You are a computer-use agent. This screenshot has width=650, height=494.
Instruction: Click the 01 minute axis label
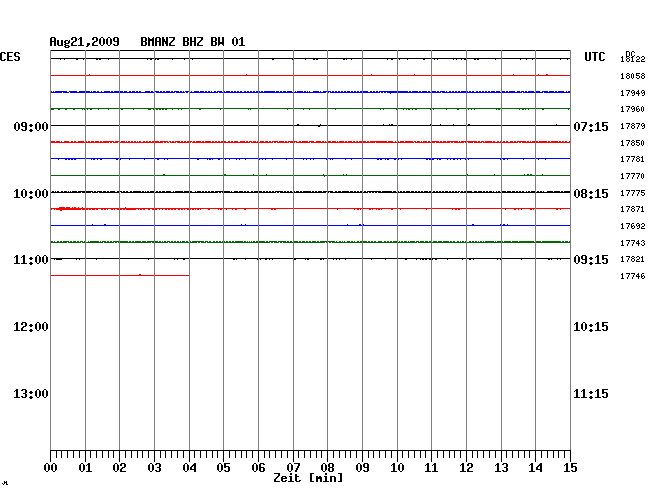point(85,468)
